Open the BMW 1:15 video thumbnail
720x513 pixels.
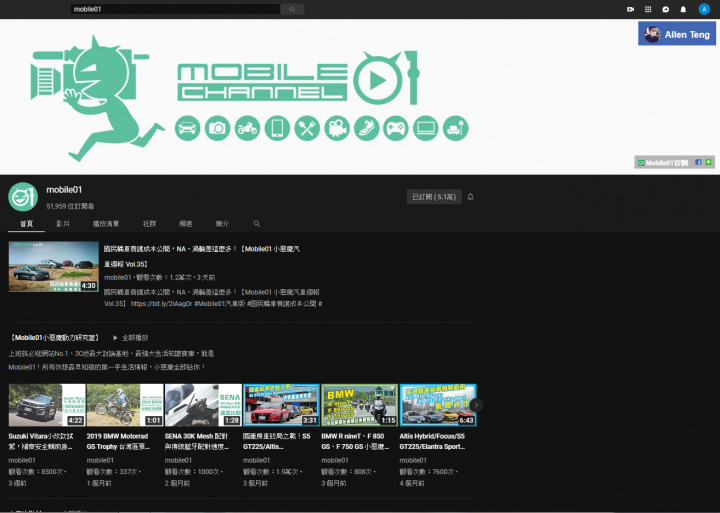click(360, 405)
